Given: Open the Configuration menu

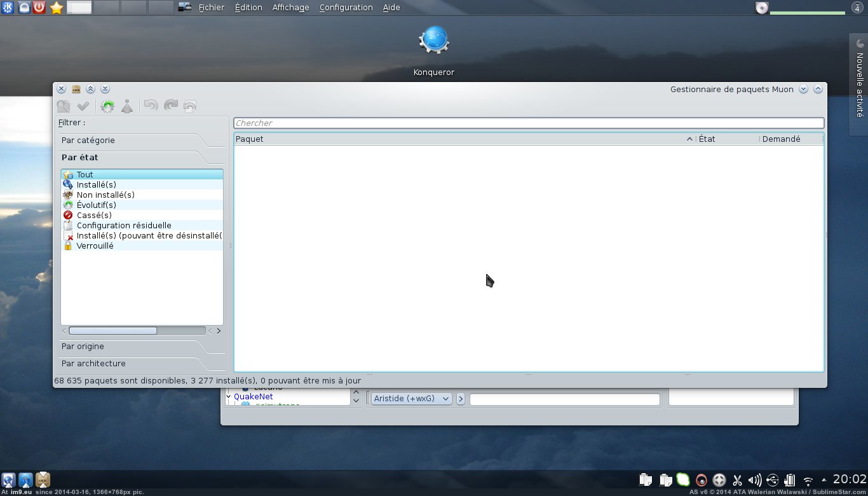Looking at the screenshot, I should (x=346, y=8).
